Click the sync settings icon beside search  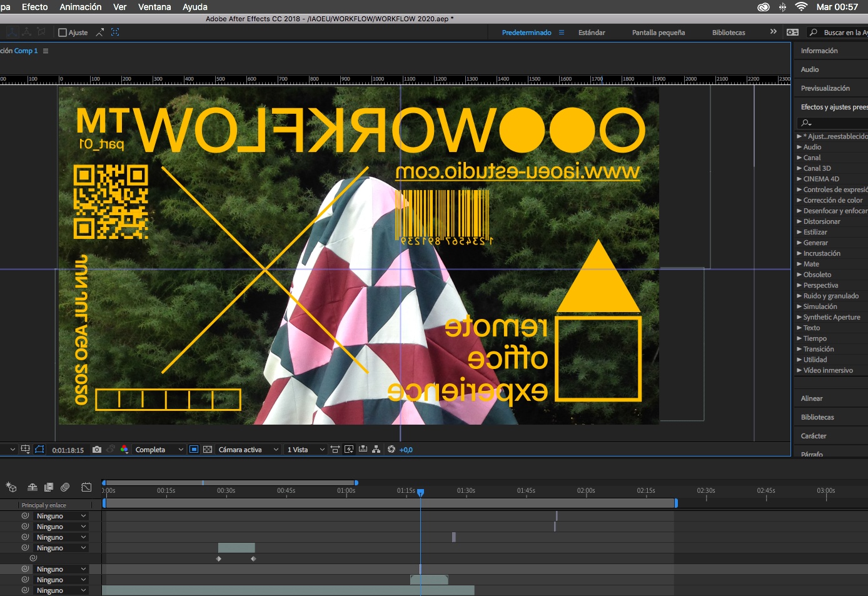[792, 32]
